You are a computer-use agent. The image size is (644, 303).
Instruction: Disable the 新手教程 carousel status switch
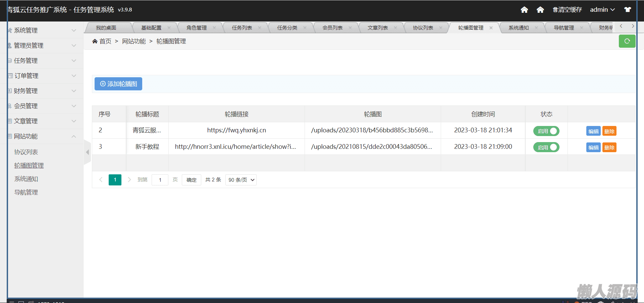point(546,147)
